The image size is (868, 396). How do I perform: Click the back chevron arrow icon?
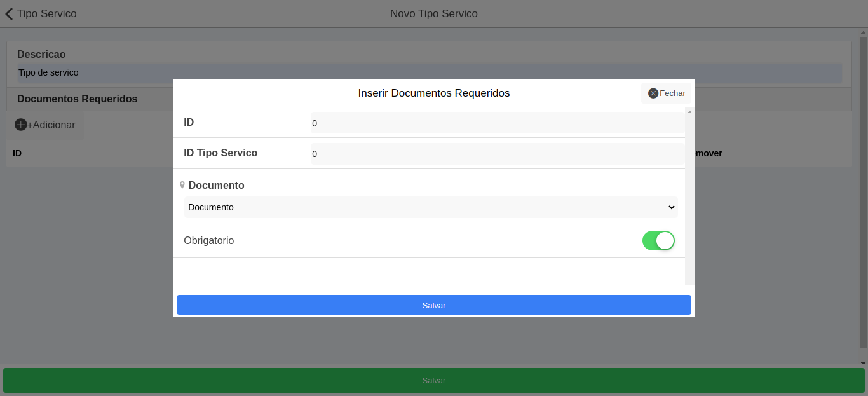[9, 13]
